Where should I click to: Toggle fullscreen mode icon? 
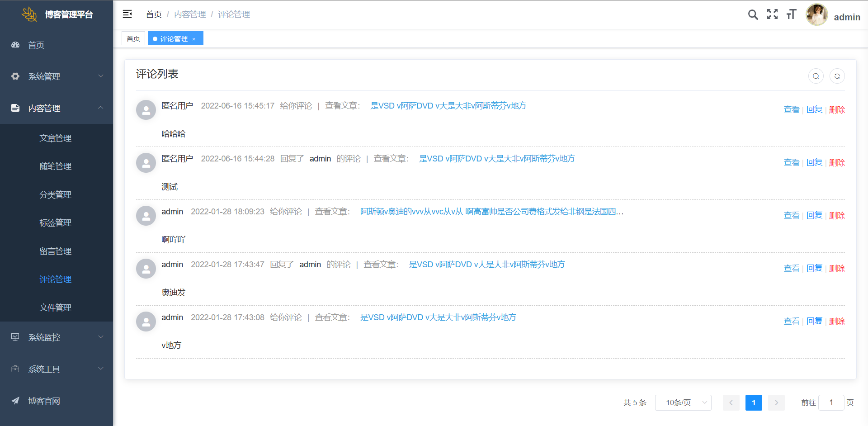772,14
